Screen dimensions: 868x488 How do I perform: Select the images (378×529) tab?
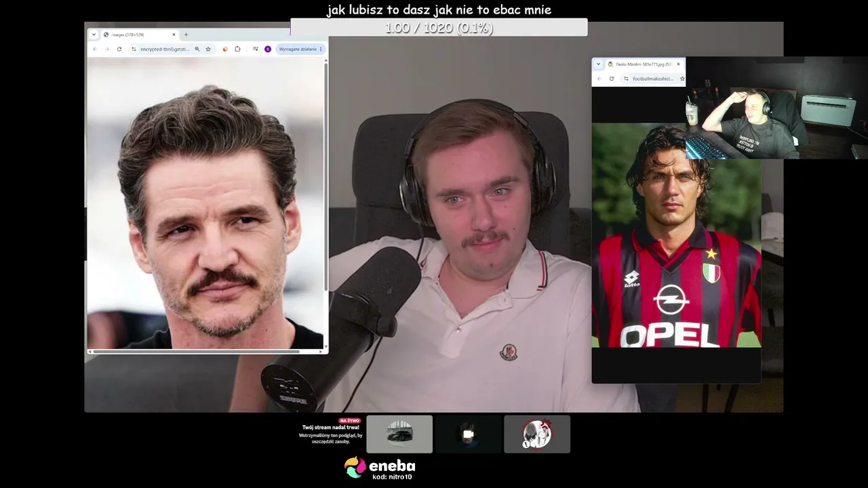pyautogui.click(x=140, y=35)
